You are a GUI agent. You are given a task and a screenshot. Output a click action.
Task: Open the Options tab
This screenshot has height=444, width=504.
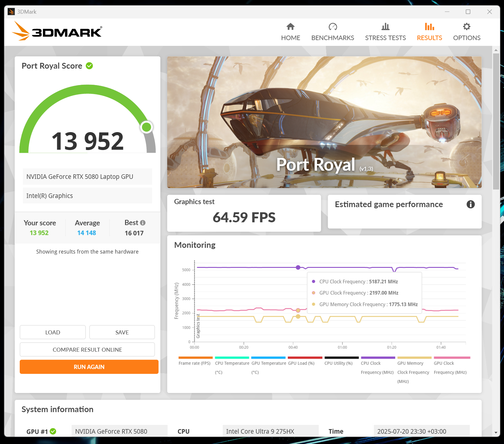pyautogui.click(x=467, y=32)
